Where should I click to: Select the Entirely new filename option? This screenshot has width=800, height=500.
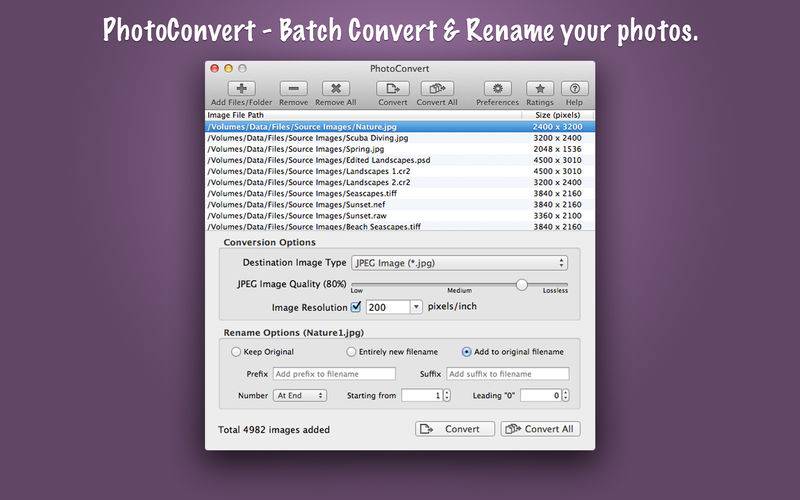(x=351, y=352)
